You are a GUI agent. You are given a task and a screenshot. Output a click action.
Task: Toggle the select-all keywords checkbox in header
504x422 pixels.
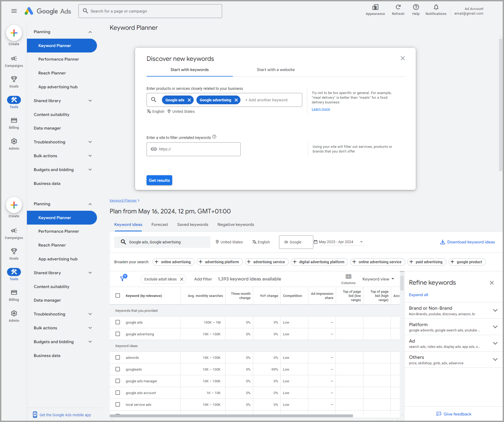[x=118, y=296]
